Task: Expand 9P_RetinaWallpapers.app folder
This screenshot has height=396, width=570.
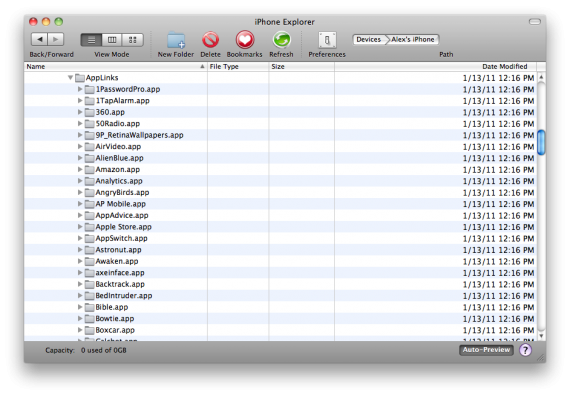Action: (80, 135)
